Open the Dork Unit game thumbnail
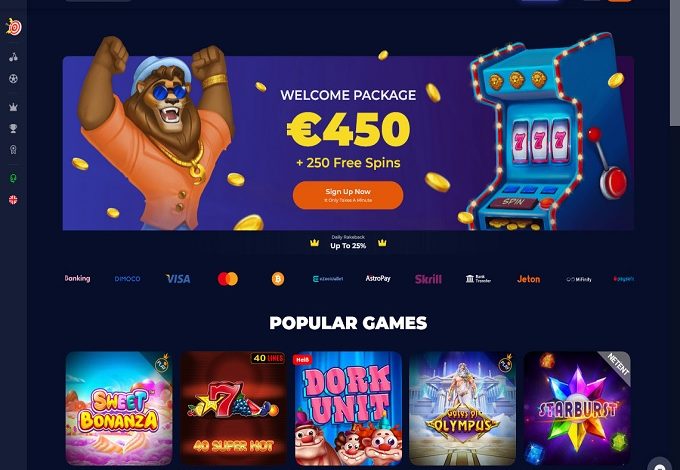Image resolution: width=680 pixels, height=470 pixels. tap(348, 408)
